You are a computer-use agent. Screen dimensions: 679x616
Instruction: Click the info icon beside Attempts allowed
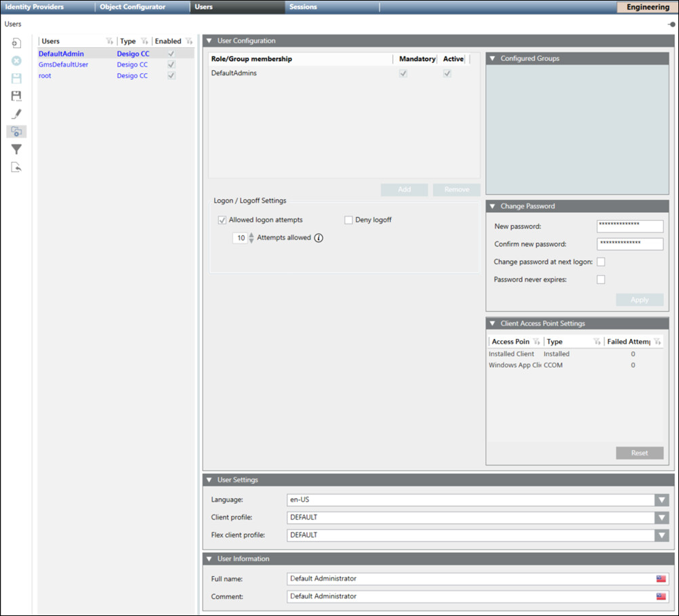tap(318, 238)
